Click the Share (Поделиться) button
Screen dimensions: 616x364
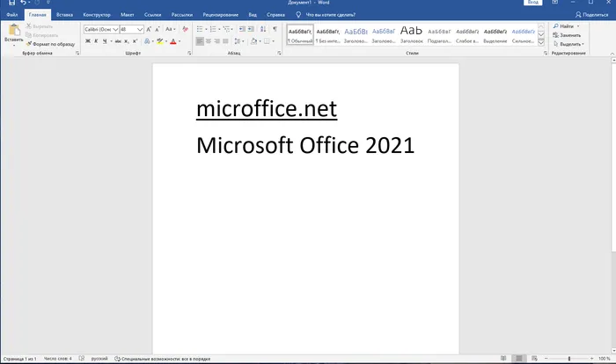[x=591, y=15]
